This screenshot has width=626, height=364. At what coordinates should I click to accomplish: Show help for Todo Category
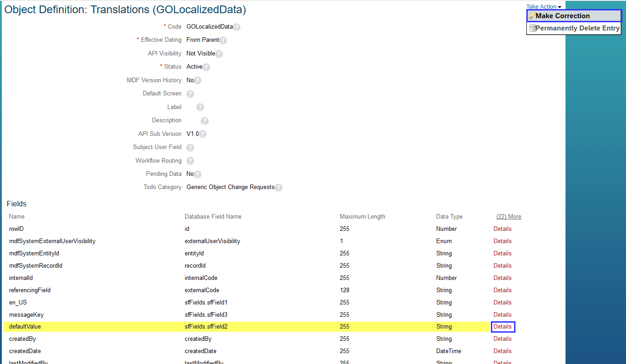click(x=278, y=188)
